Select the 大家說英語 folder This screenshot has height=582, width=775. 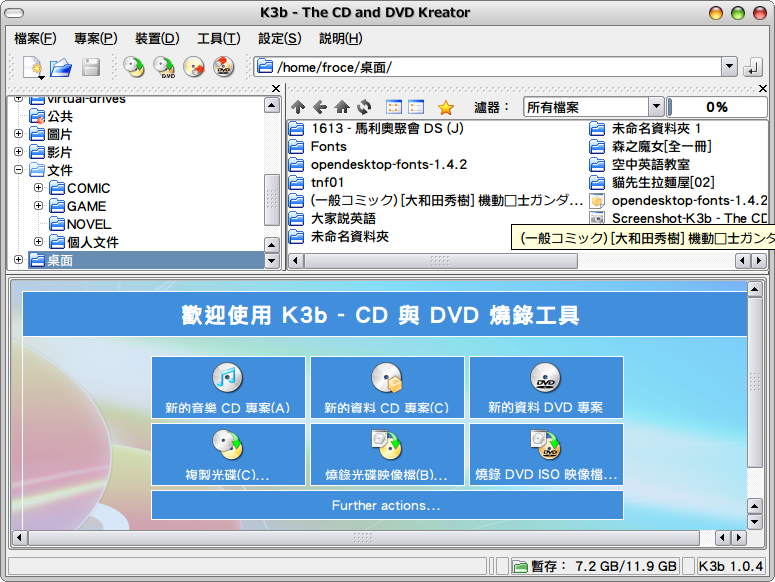[332, 218]
